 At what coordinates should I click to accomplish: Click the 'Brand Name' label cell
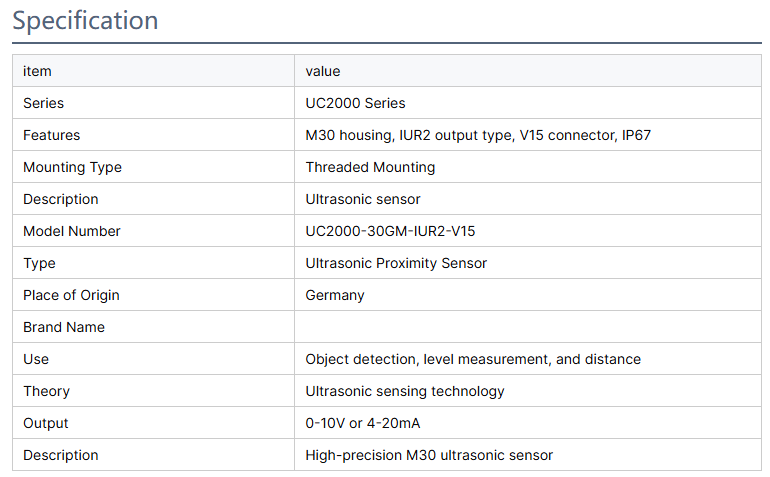pyautogui.click(x=64, y=327)
